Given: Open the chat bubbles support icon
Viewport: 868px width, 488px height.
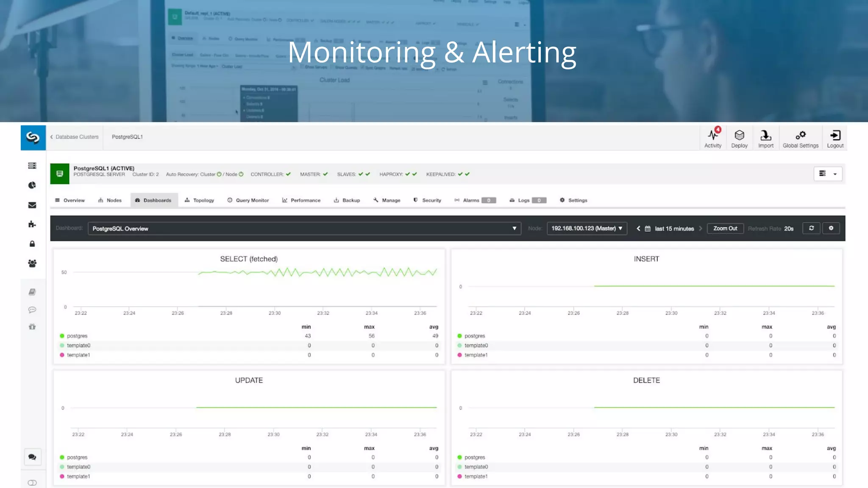Looking at the screenshot, I should [x=32, y=457].
